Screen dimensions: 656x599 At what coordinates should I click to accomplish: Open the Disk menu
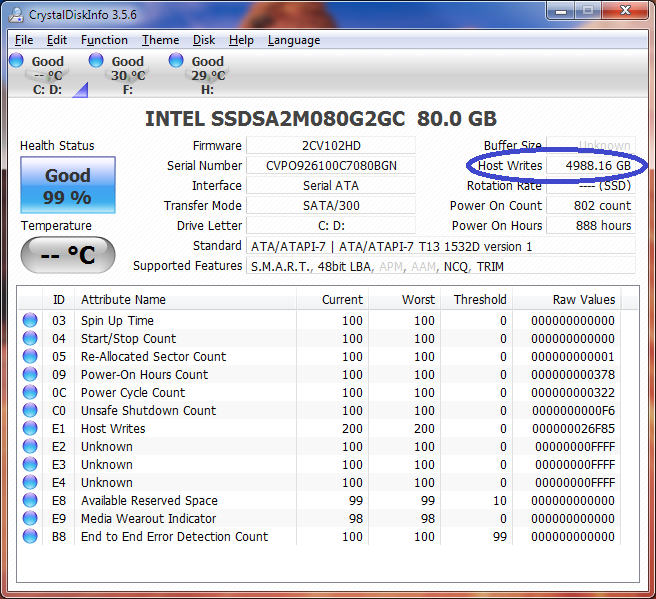click(204, 40)
